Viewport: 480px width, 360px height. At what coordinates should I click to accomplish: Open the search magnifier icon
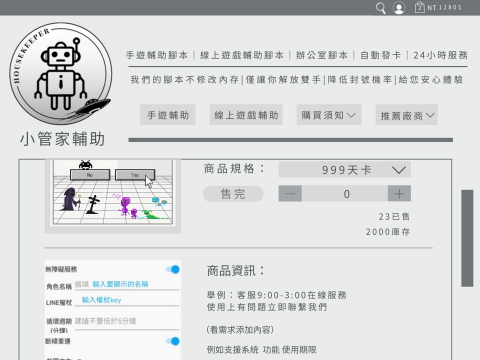(381, 8)
